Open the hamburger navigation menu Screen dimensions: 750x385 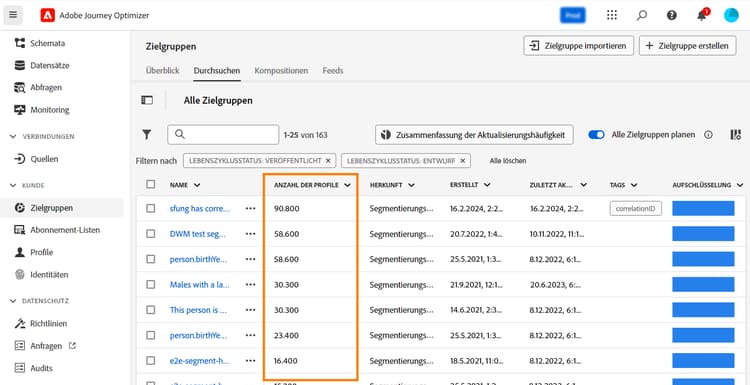[13, 15]
